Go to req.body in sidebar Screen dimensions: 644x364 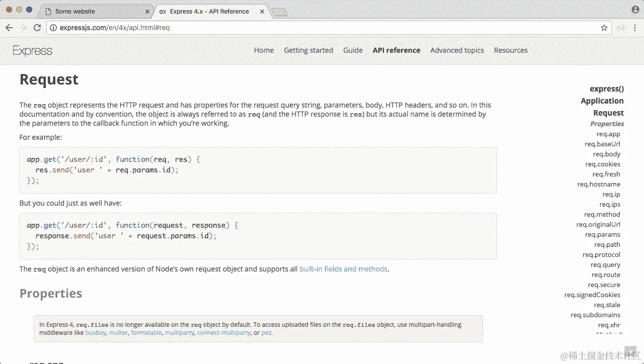pos(606,154)
